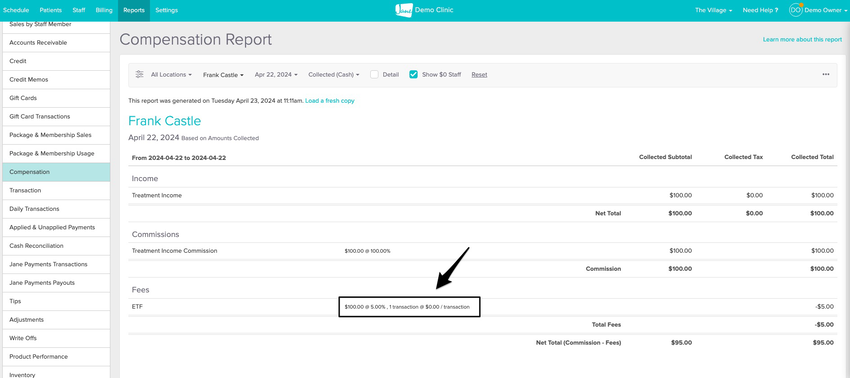Click the Reset filters link
Viewport: 850px width, 378px height.
click(x=479, y=75)
